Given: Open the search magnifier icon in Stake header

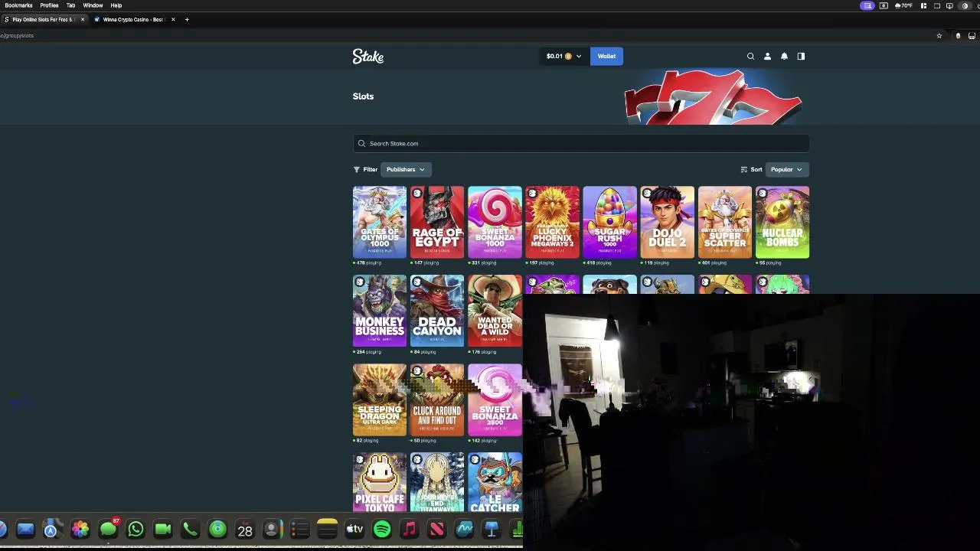Looking at the screenshot, I should tap(750, 56).
